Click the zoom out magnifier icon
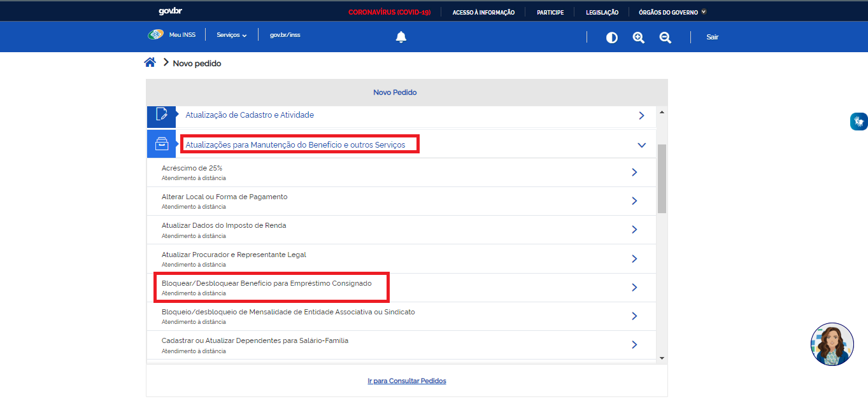 [665, 38]
